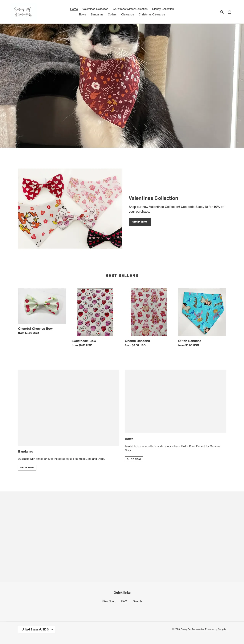Click Shop Now under Bandanas
This screenshot has width=244, height=644.
click(x=27, y=467)
